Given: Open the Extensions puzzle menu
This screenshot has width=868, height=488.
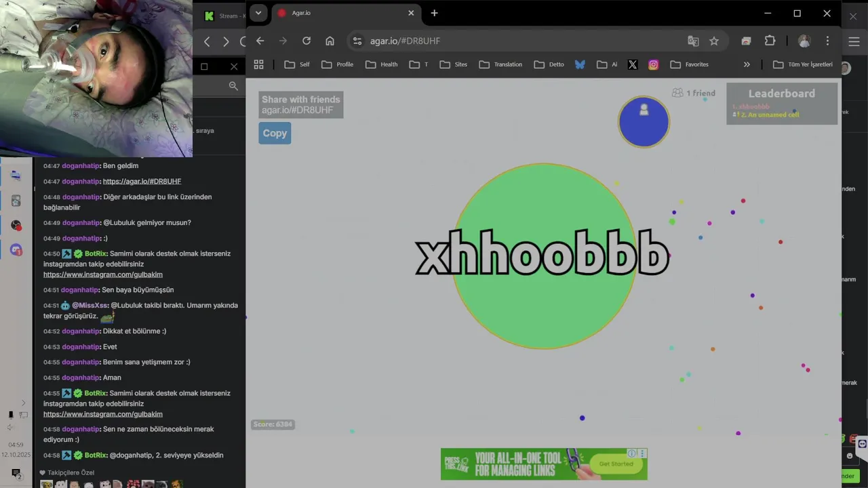Looking at the screenshot, I should 770,41.
